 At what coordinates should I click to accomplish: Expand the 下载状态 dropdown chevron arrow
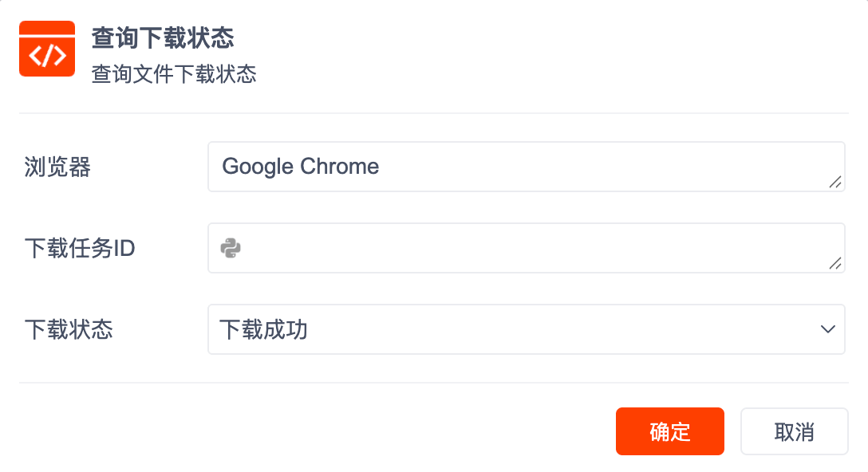coord(827,329)
